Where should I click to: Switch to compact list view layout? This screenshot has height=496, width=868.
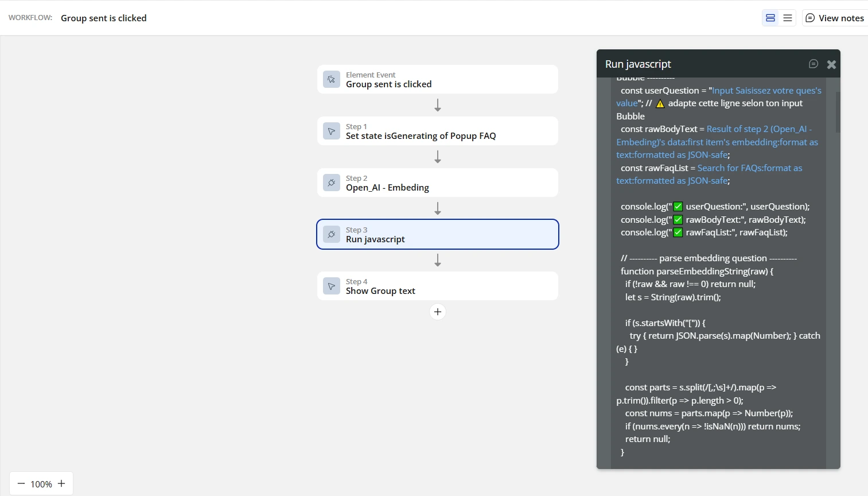(x=788, y=18)
